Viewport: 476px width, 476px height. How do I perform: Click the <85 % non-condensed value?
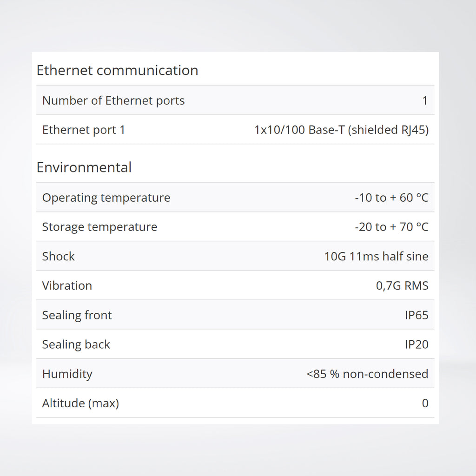(367, 374)
